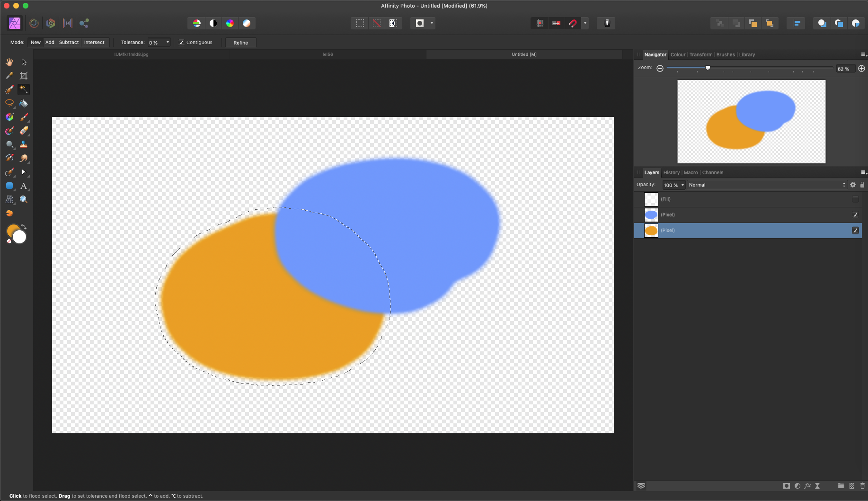The width and height of the screenshot is (868, 501).
Task: Select the Crop tool
Action: [24, 76]
